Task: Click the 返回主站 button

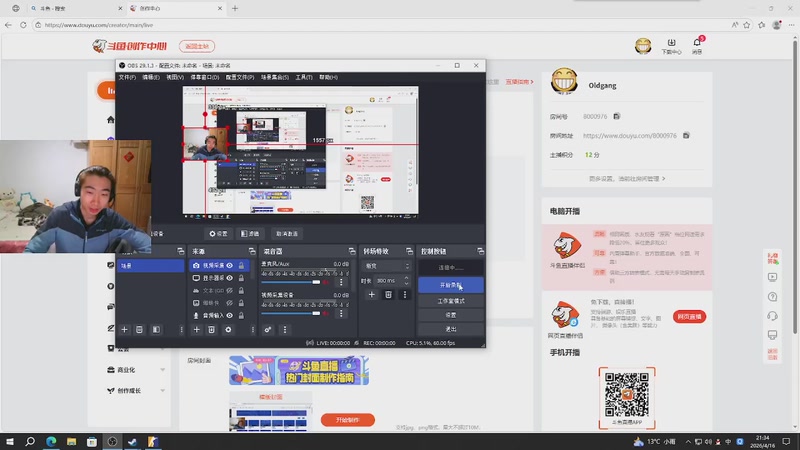Action: tap(197, 46)
